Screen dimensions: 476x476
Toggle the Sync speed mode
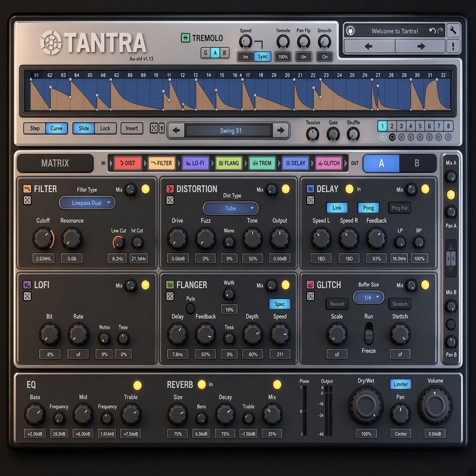263,57
